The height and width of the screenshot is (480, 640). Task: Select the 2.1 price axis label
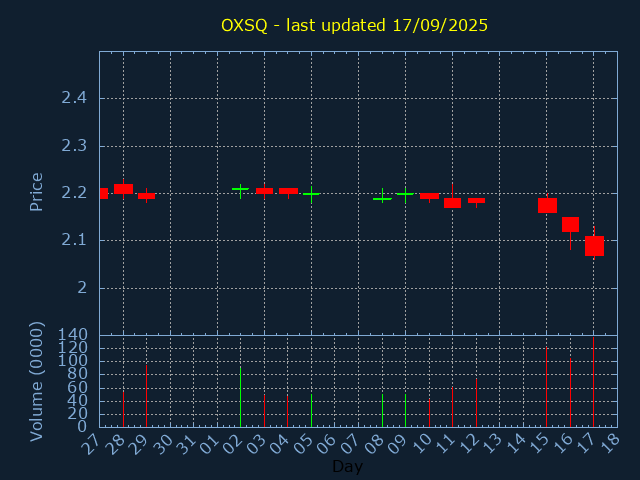click(74, 240)
